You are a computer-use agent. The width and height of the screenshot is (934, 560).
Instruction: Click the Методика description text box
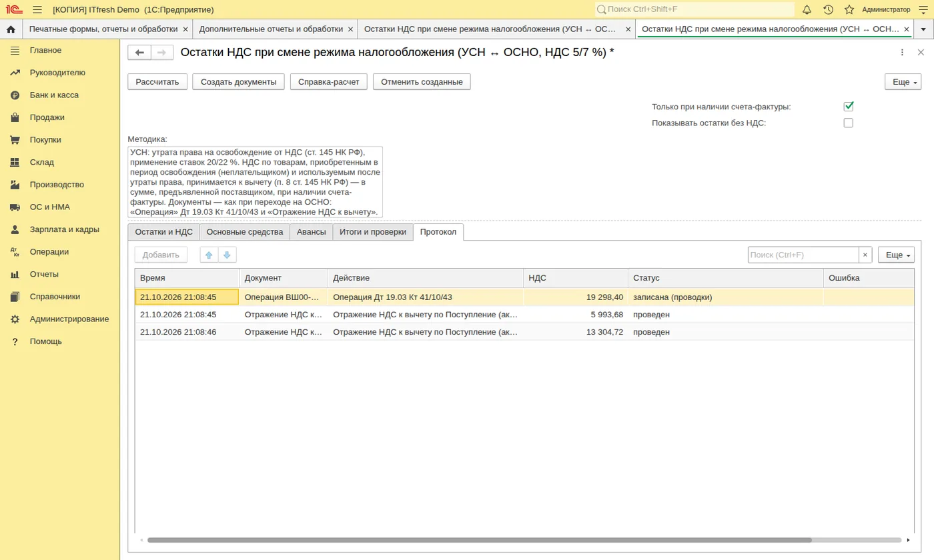[x=256, y=182]
